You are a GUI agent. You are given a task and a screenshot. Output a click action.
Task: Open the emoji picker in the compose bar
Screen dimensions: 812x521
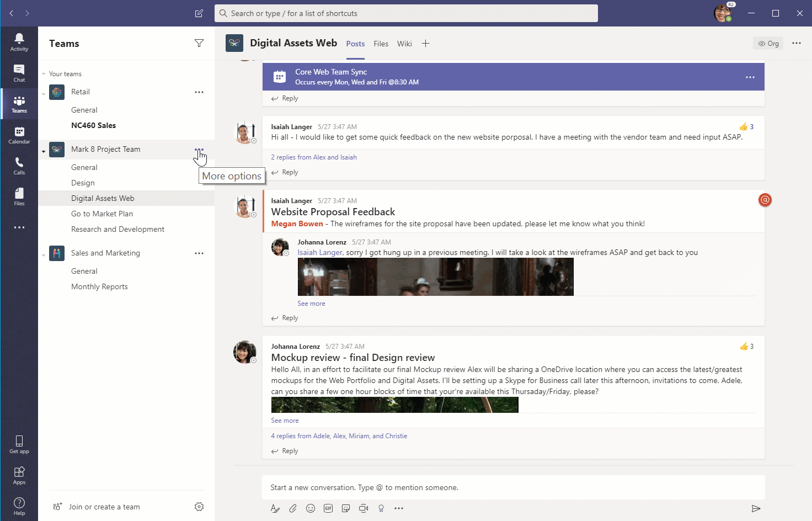(311, 508)
